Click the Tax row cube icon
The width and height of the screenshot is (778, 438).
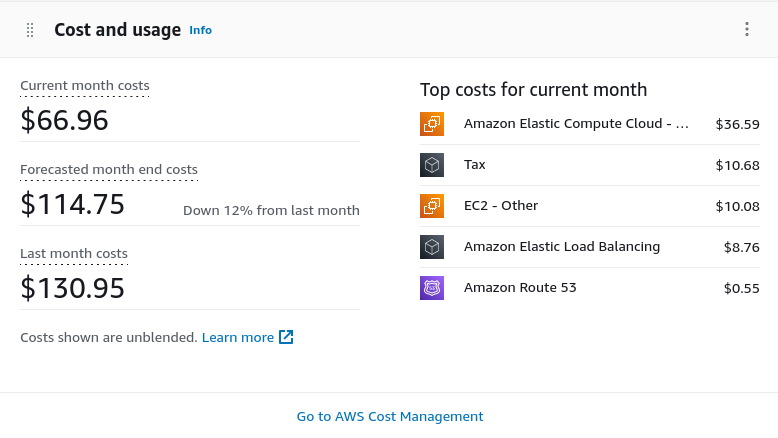pyautogui.click(x=432, y=165)
